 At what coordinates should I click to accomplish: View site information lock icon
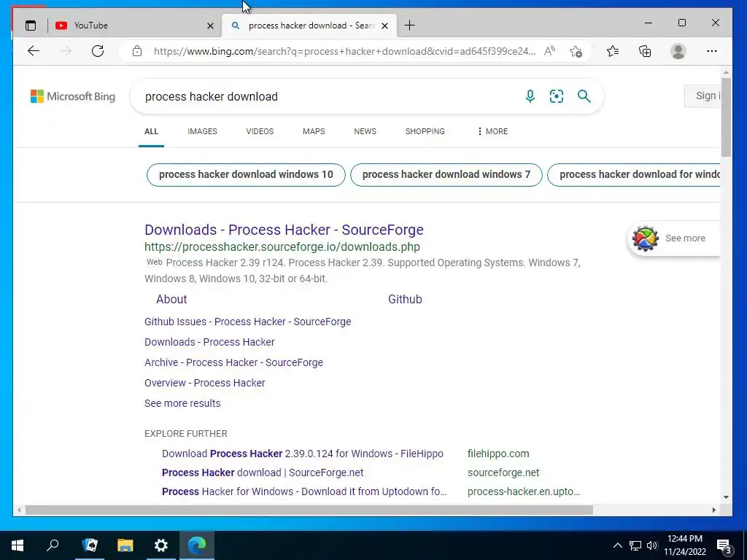[137, 51]
